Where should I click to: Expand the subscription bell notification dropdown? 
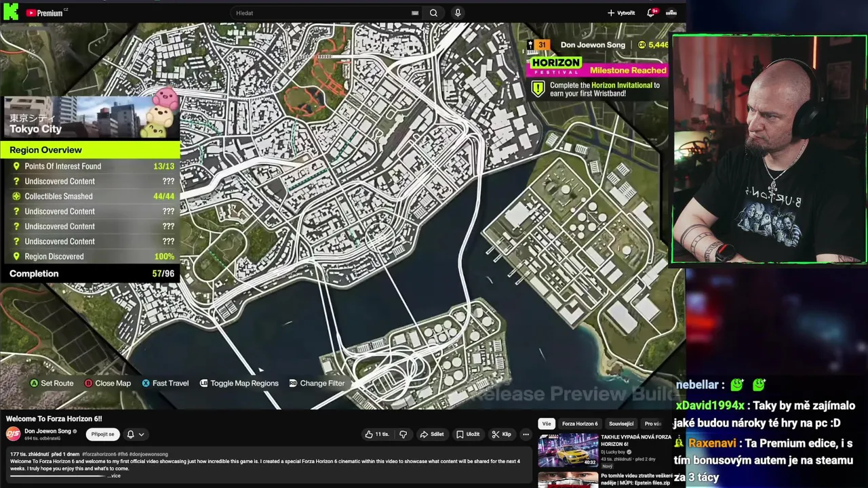135,434
